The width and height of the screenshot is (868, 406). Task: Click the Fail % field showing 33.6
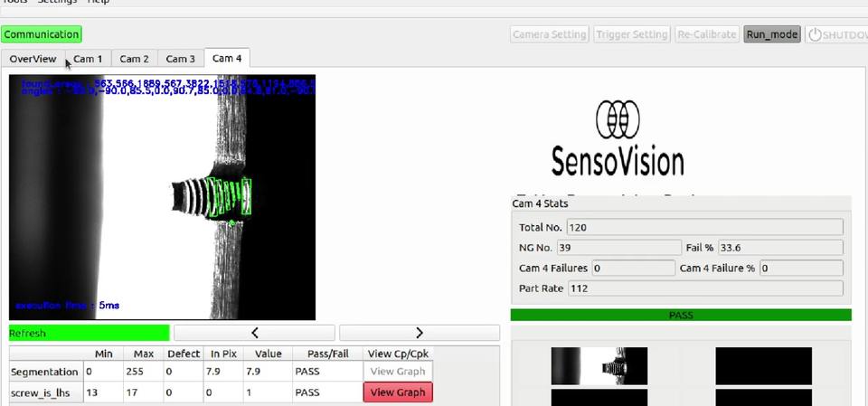780,248
